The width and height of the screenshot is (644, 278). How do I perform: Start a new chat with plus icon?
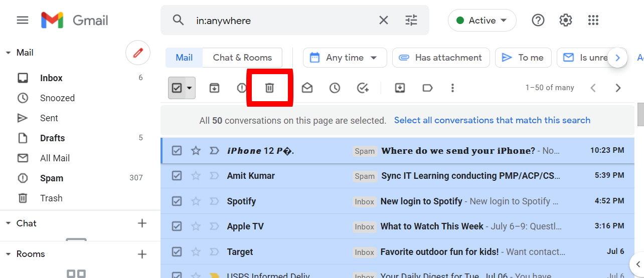point(142,223)
